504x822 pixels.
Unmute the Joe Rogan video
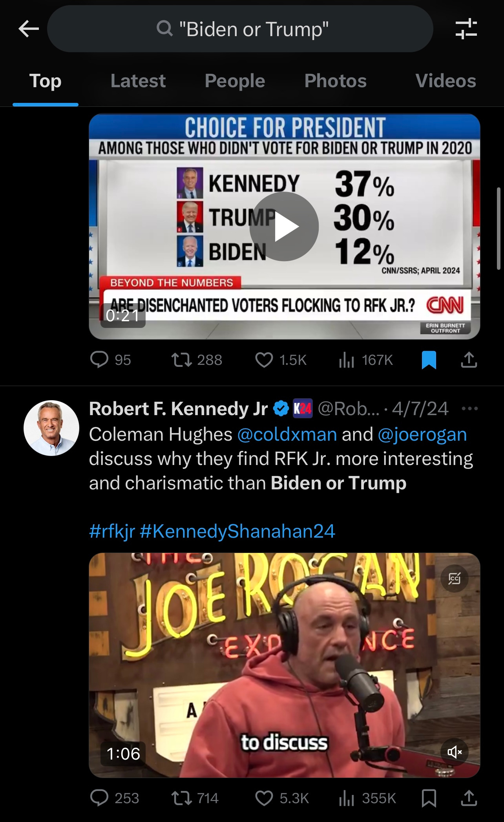tap(455, 752)
